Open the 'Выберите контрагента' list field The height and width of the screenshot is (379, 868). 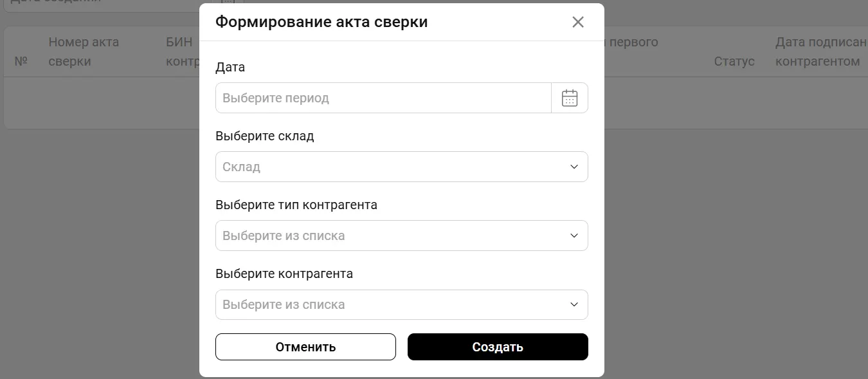coord(392,304)
